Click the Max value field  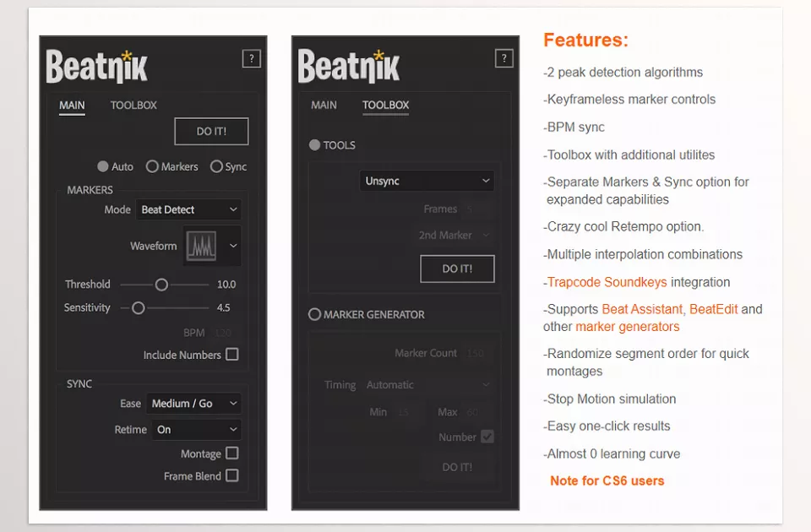point(472,412)
